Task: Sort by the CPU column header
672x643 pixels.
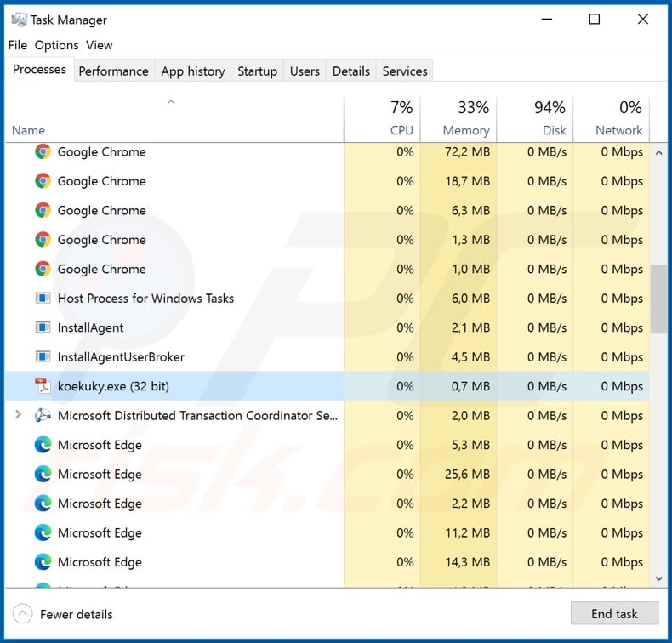Action: click(x=382, y=119)
